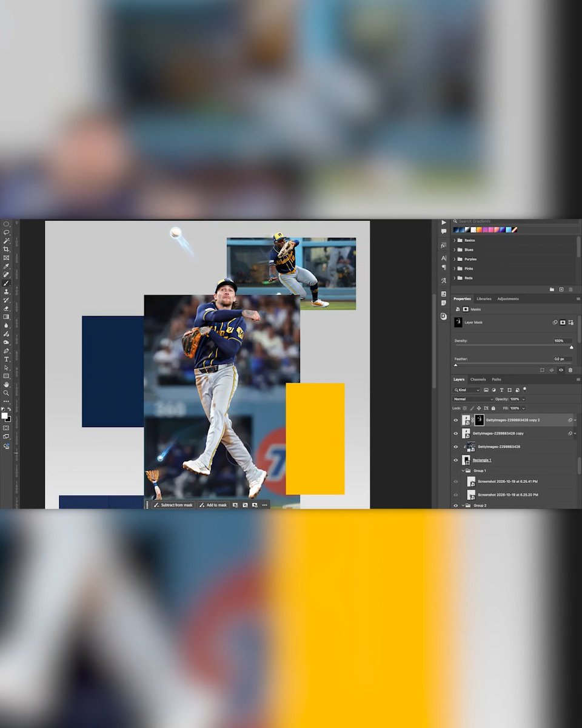Create a new gradient in the Gradients panel
Viewport: 582px width, 728px height.
[x=561, y=290]
